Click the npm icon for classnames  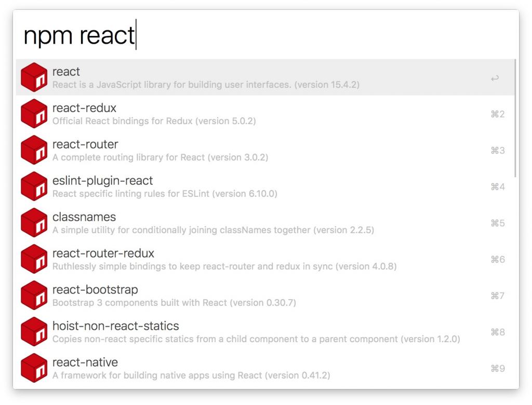[34, 222]
